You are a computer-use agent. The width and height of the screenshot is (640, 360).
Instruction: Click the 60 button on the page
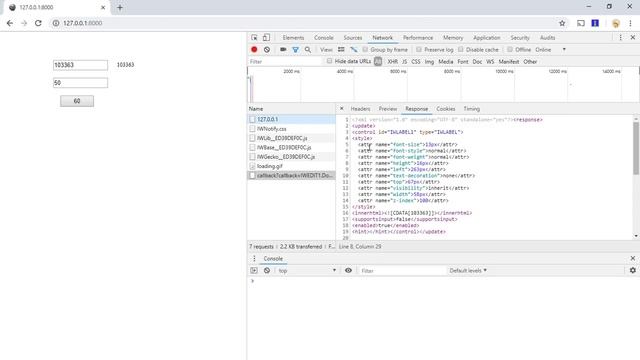pos(77,101)
